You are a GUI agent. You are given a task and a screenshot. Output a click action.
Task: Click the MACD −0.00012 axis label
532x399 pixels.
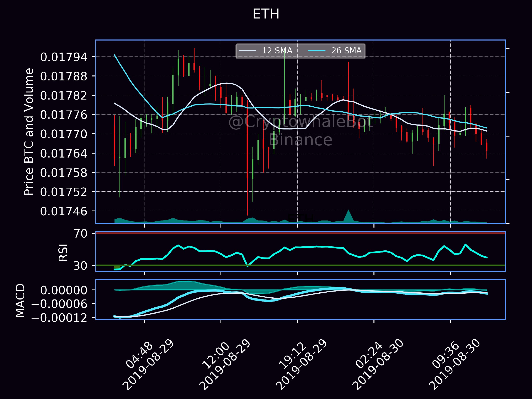click(x=59, y=318)
